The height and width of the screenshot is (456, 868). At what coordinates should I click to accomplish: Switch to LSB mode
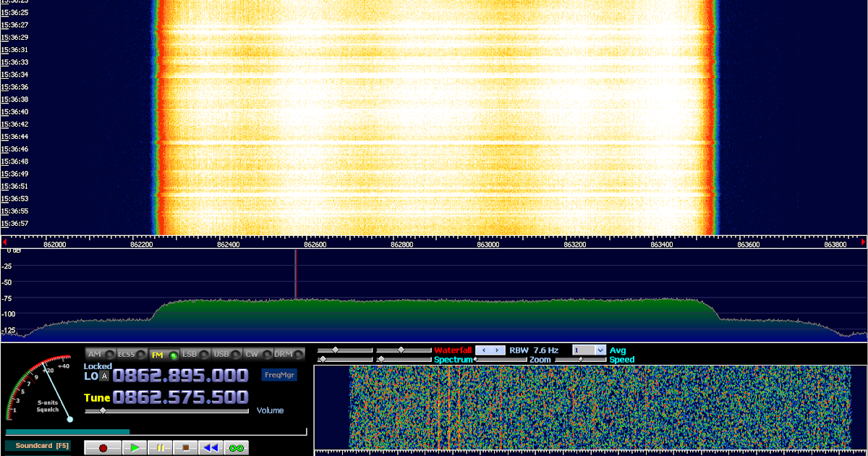[x=189, y=354]
